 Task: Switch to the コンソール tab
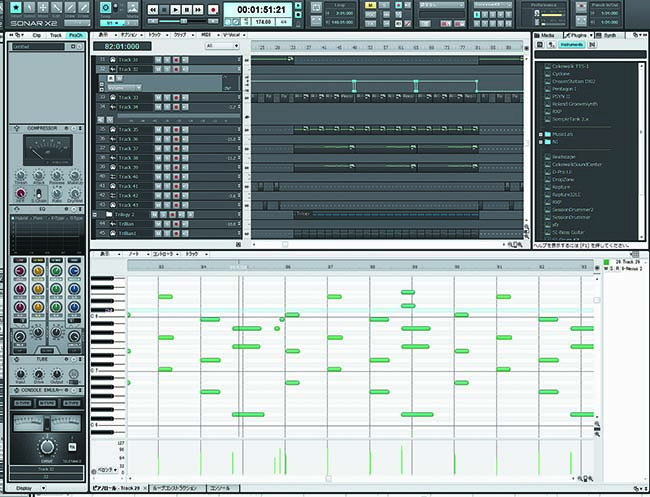coord(223,488)
